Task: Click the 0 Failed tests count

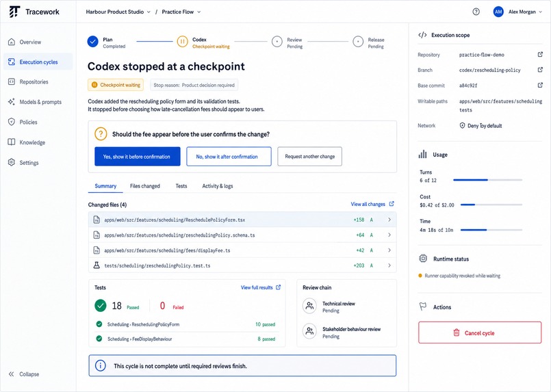Action: click(x=172, y=306)
